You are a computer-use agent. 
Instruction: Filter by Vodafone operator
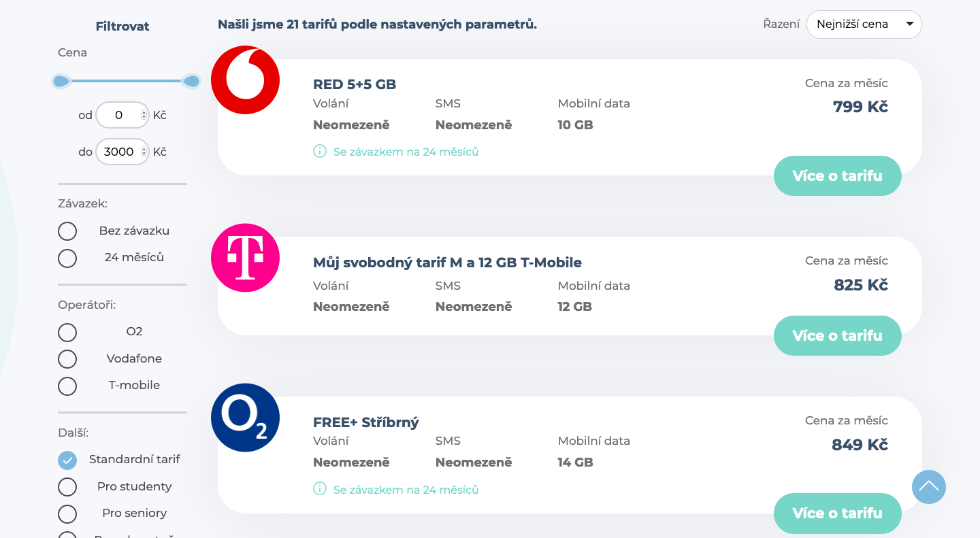[x=67, y=359]
